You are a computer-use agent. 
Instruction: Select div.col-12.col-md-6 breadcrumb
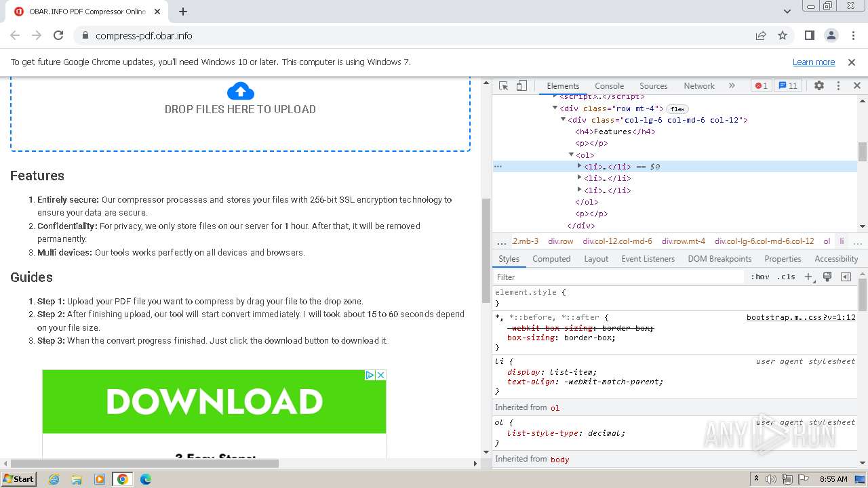tap(617, 241)
